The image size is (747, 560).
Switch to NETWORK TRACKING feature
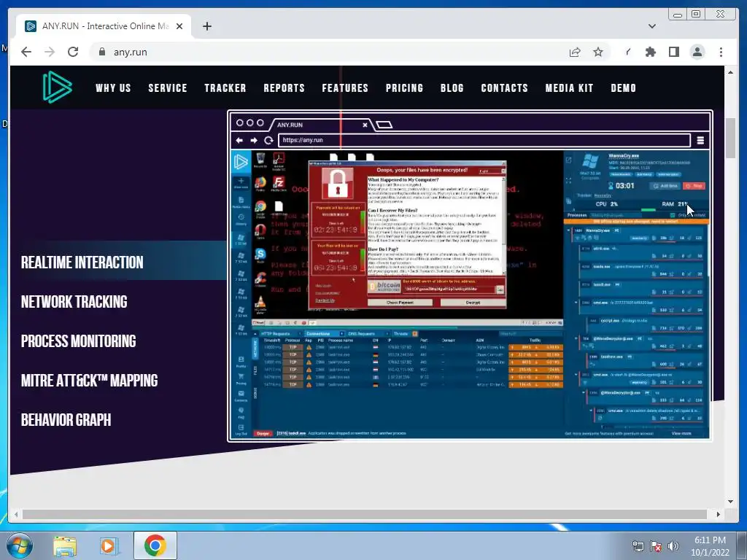(74, 302)
